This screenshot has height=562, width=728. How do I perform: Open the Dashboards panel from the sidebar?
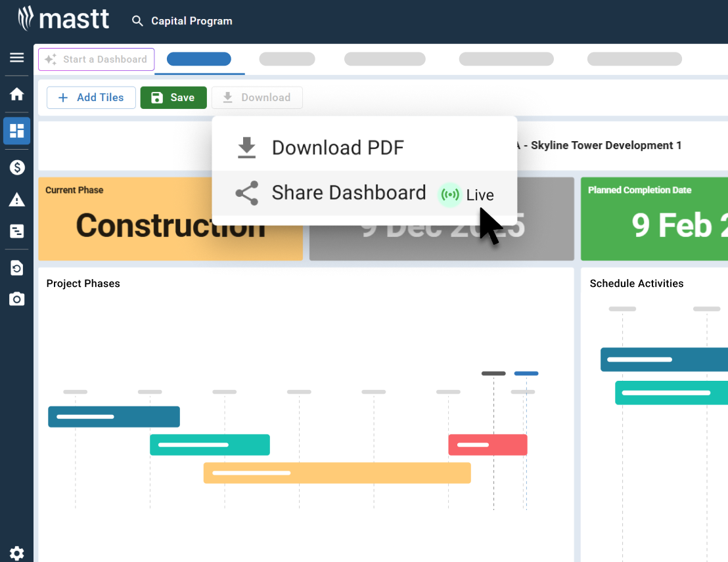click(x=16, y=131)
